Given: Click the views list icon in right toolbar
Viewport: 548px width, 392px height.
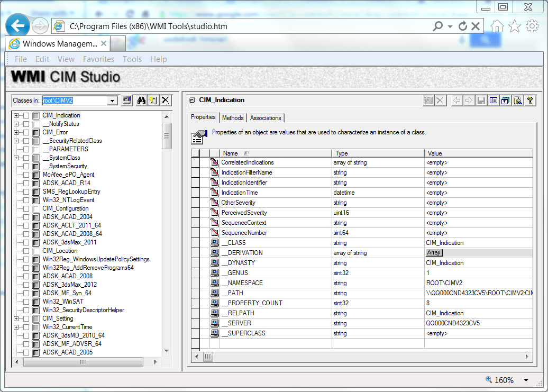Looking at the screenshot, I should coord(494,101).
